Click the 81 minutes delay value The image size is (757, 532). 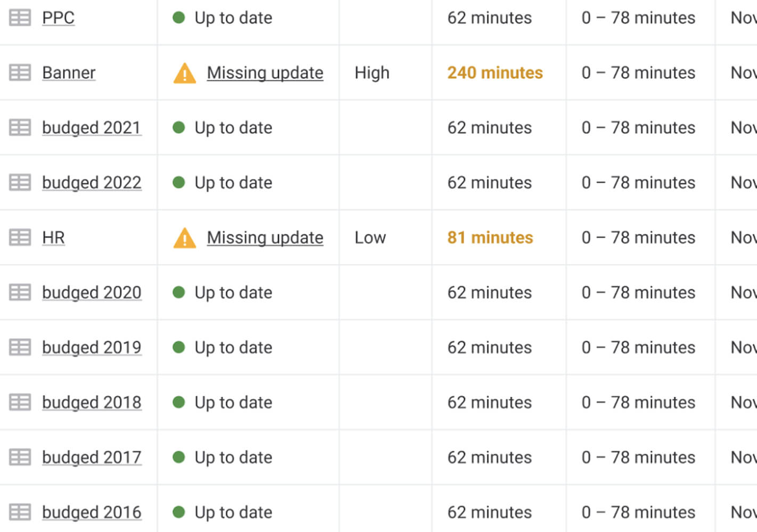pos(490,238)
